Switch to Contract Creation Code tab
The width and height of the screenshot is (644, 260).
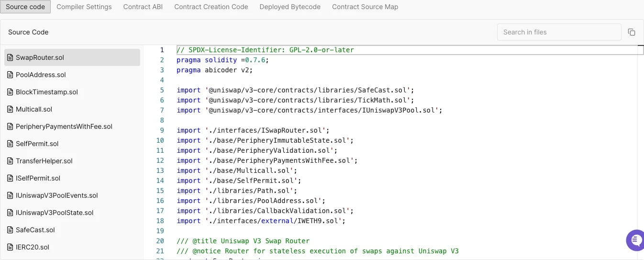point(211,7)
